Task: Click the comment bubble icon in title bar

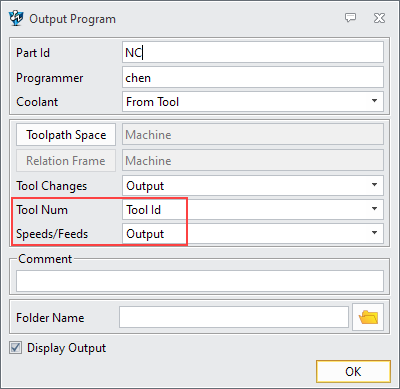Action: tap(350, 17)
